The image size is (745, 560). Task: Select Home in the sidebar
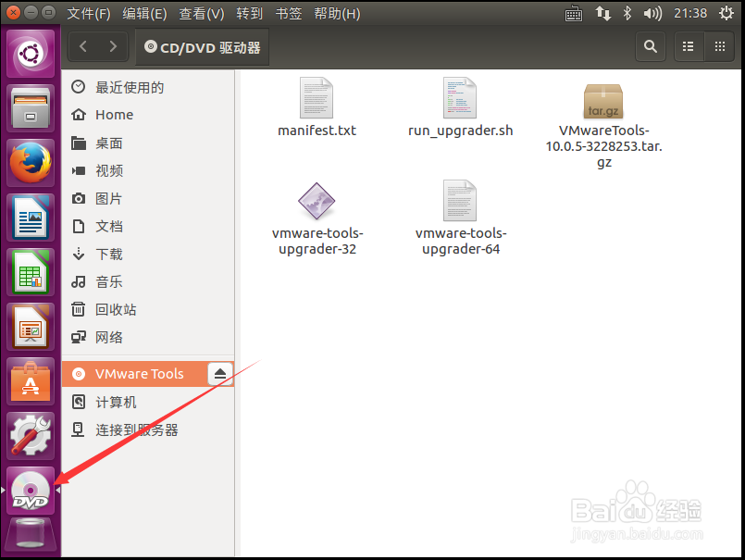[114, 115]
